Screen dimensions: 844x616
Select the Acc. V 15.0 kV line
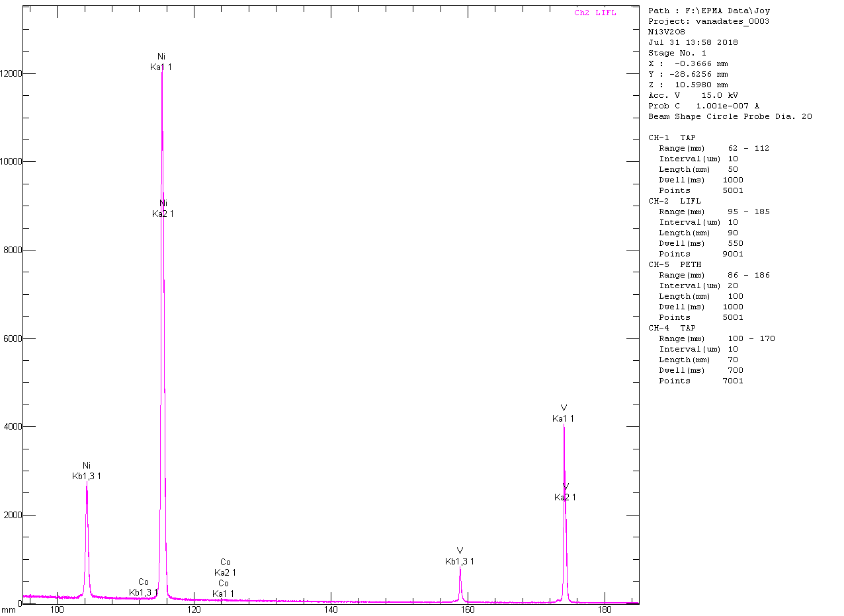[693, 95]
